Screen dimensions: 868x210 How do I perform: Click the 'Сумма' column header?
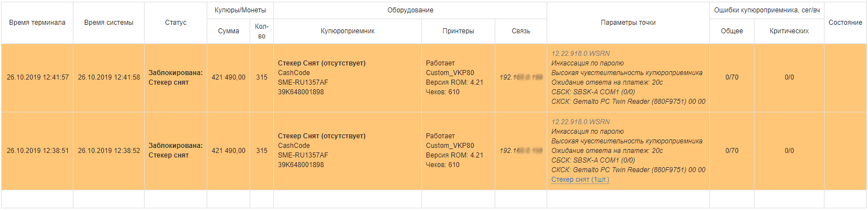click(x=229, y=31)
